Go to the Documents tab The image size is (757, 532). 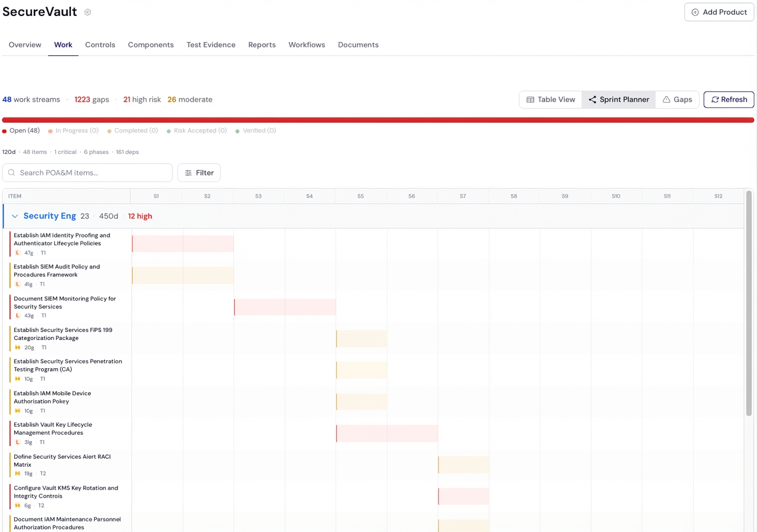point(358,45)
